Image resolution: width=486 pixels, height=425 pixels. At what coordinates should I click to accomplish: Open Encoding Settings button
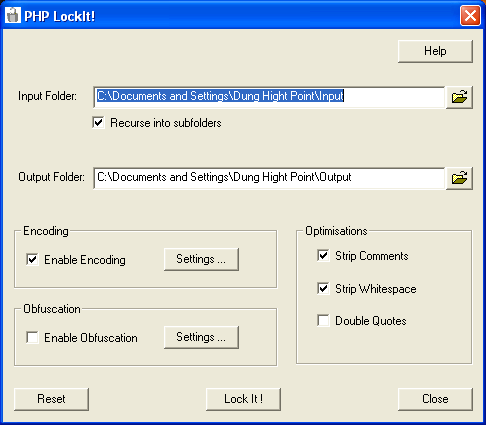point(201,259)
